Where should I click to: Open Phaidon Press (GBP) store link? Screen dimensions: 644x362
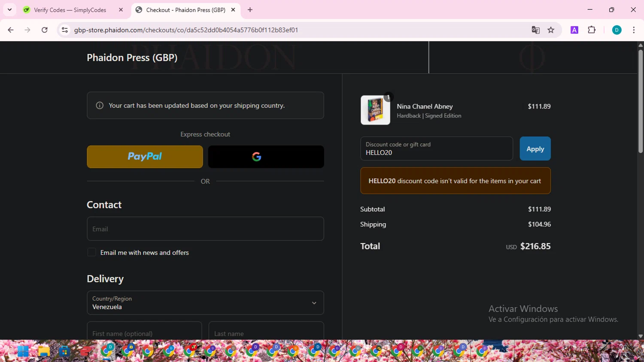point(132,58)
